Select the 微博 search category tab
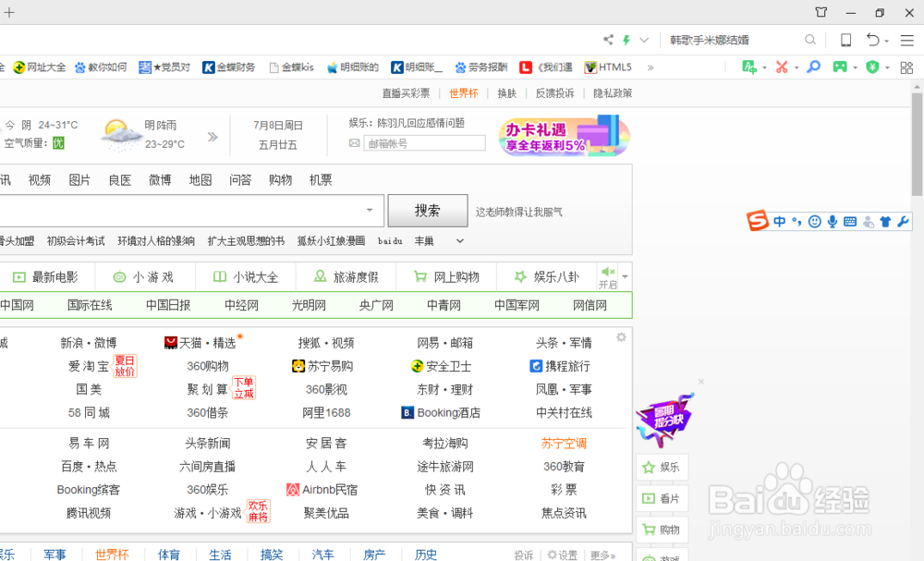The width and height of the screenshot is (924, 561). tap(160, 180)
